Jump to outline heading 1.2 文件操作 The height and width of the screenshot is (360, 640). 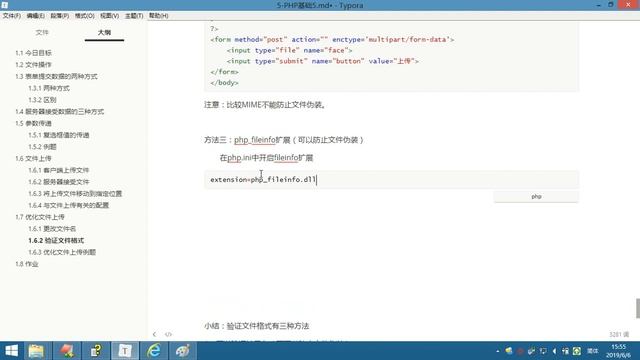(x=33, y=64)
